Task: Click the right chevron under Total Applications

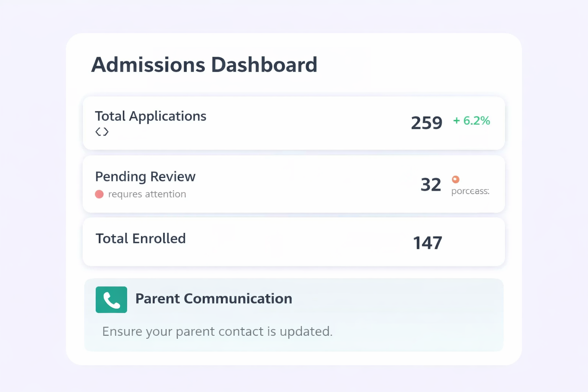Action: 106,132
